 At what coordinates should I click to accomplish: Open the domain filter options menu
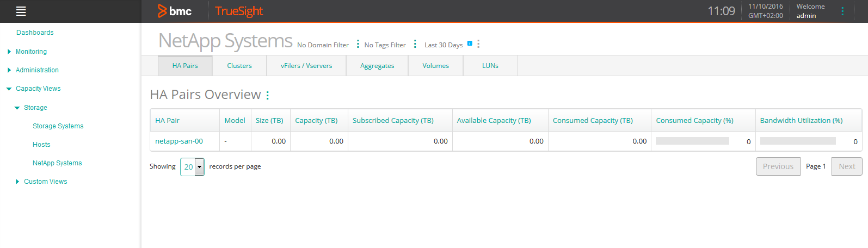coord(358,44)
